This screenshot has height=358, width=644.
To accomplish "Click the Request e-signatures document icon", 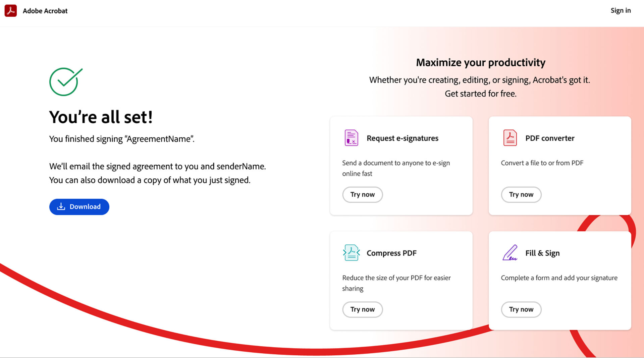I will click(351, 138).
